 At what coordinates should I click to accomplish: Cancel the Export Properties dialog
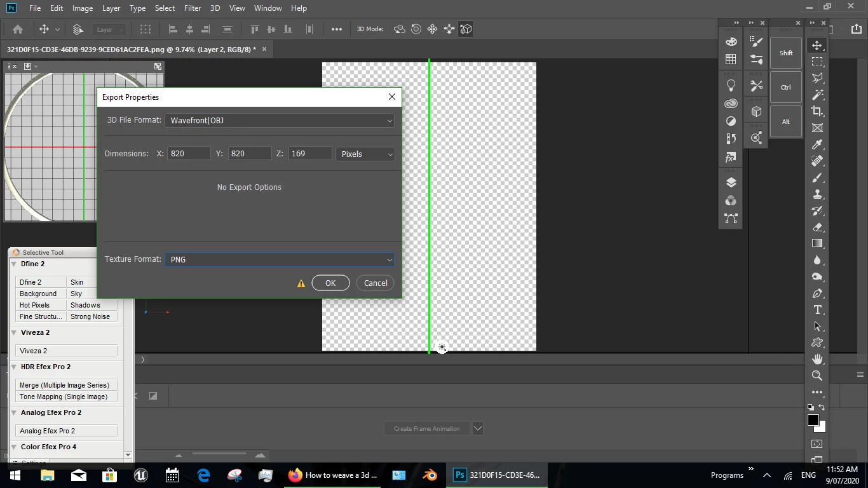(x=376, y=283)
